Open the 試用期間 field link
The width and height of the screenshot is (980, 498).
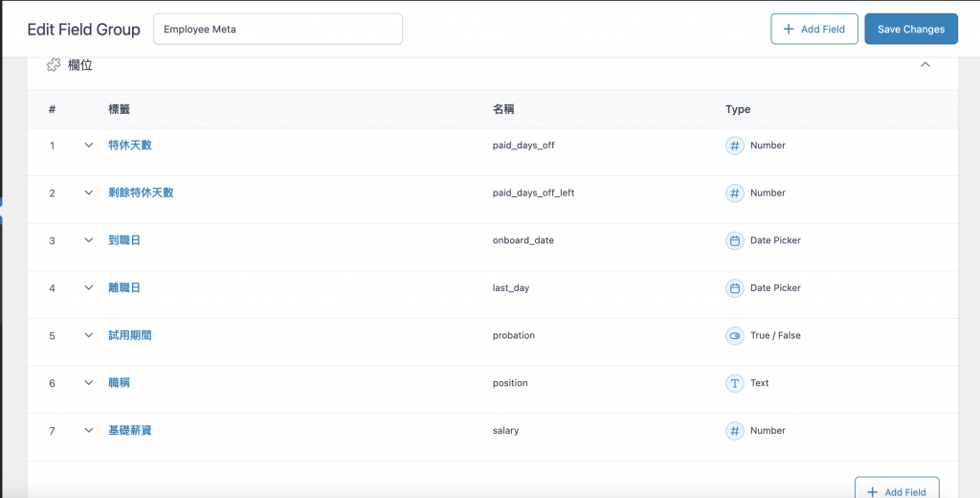point(130,335)
